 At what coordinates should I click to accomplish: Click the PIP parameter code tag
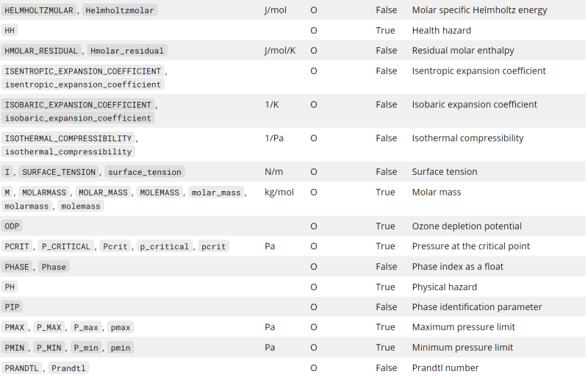coord(12,307)
